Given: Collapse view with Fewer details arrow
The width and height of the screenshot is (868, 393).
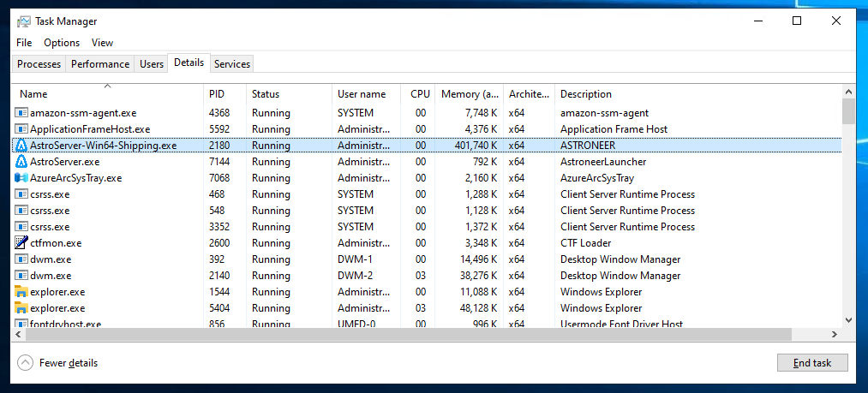Looking at the screenshot, I should [x=26, y=363].
